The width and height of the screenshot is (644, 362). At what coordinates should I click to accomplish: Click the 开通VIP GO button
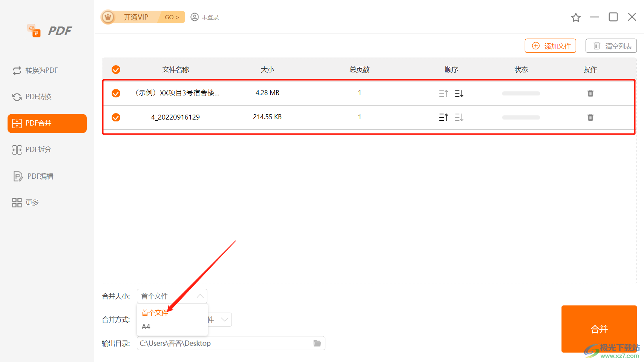(x=171, y=17)
